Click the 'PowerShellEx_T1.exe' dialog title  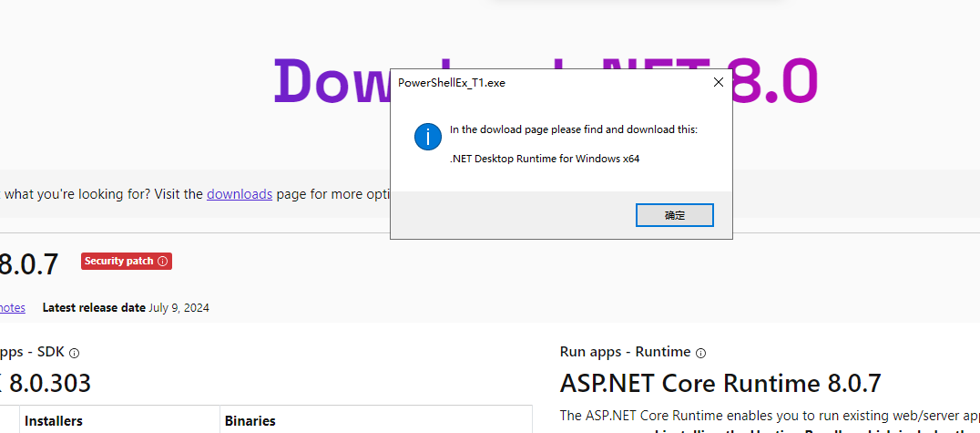coord(451,83)
